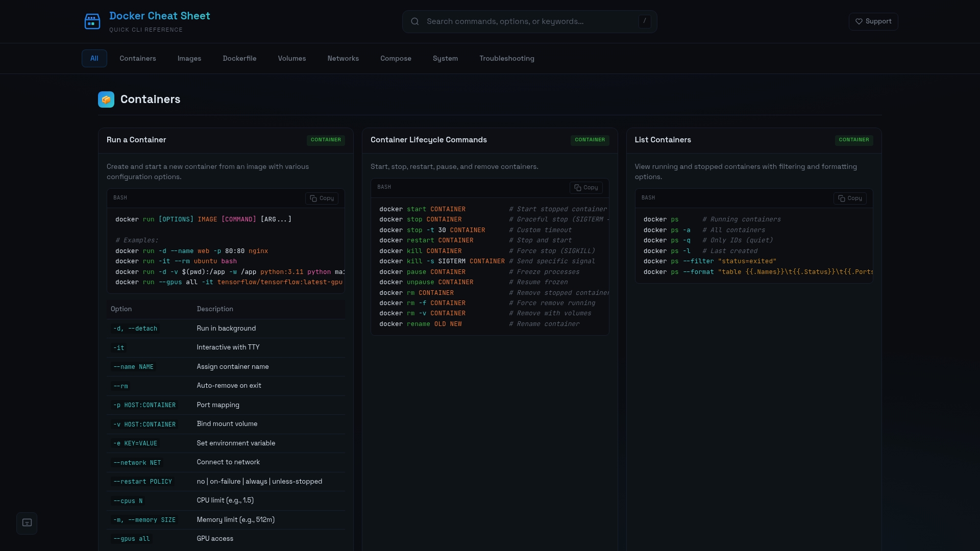The image size is (980, 551).
Task: Click the 'Run in background' description
Action: (x=226, y=329)
